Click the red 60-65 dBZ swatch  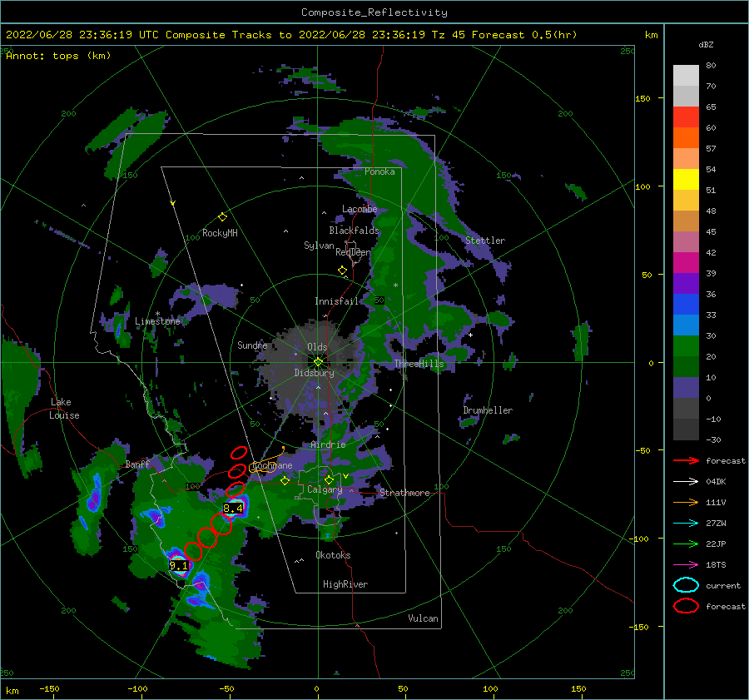[x=686, y=117]
